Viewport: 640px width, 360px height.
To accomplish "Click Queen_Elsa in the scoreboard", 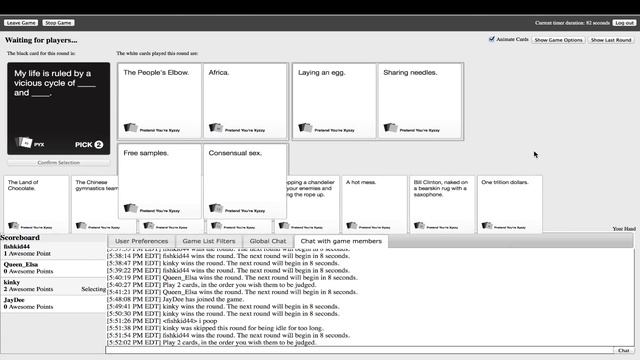I will 20,264.
